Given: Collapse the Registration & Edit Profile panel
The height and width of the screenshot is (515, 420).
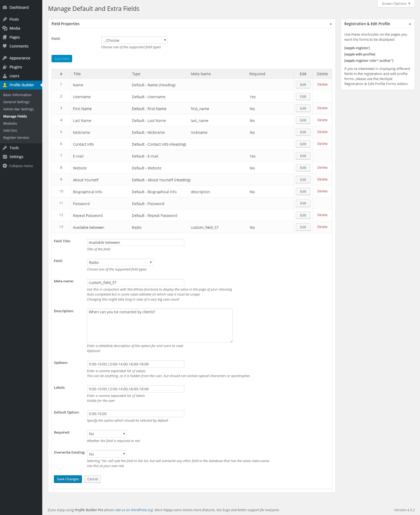Looking at the screenshot, I should pyautogui.click(x=410, y=24).
